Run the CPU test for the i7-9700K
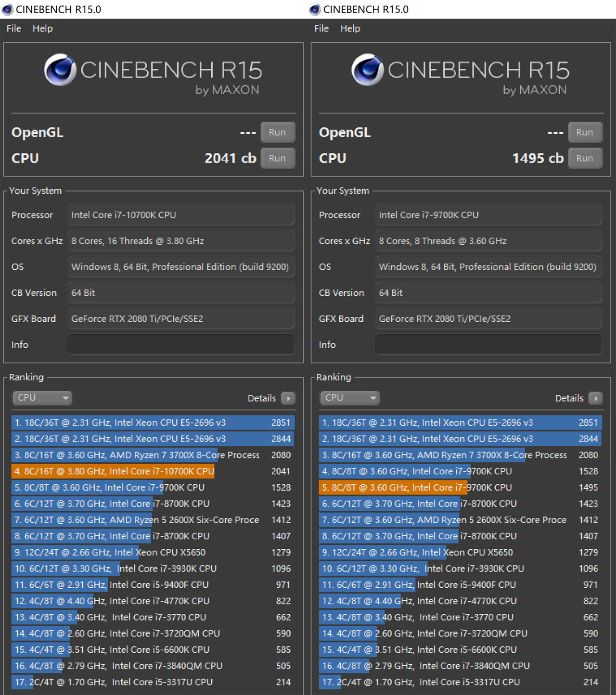This screenshot has height=695, width=616. click(x=585, y=158)
